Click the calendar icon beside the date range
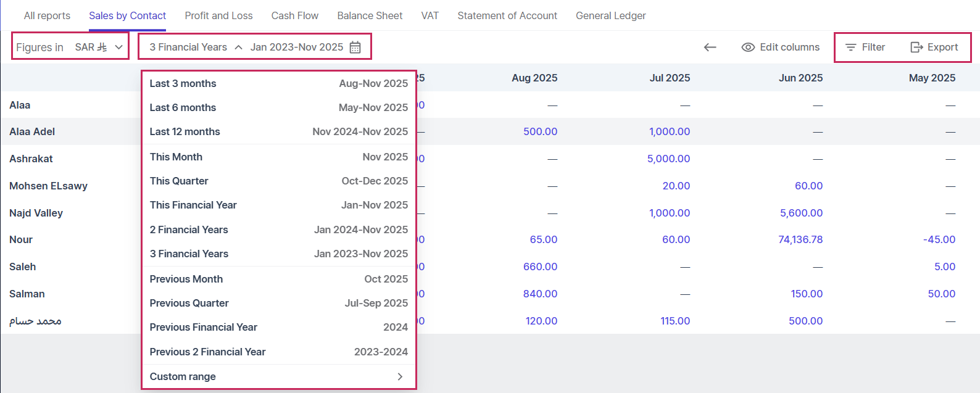 (x=355, y=48)
